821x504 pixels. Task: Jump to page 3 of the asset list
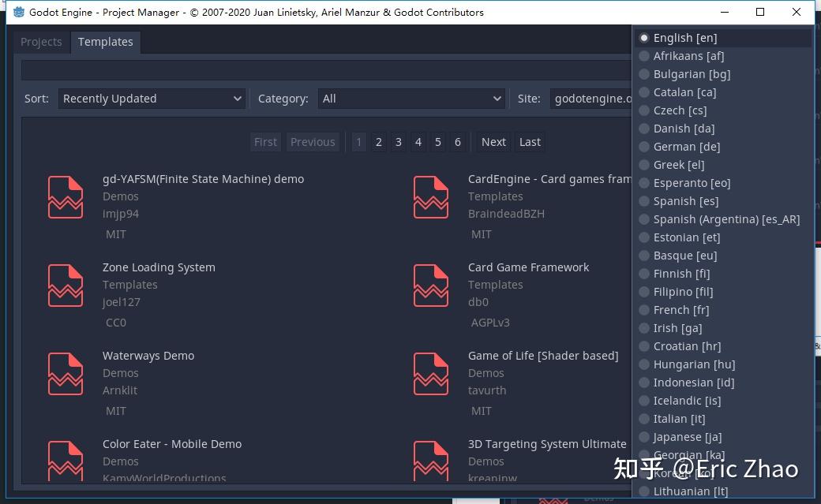398,142
